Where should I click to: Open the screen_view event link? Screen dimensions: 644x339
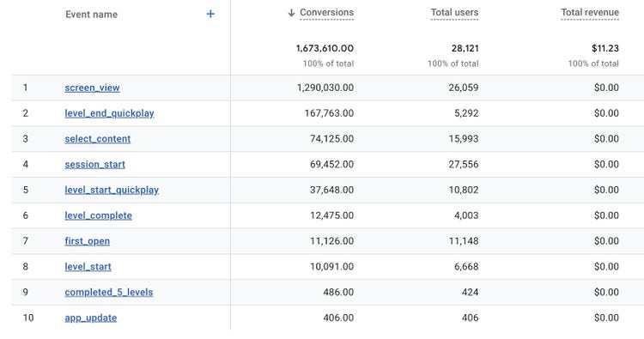coord(92,88)
